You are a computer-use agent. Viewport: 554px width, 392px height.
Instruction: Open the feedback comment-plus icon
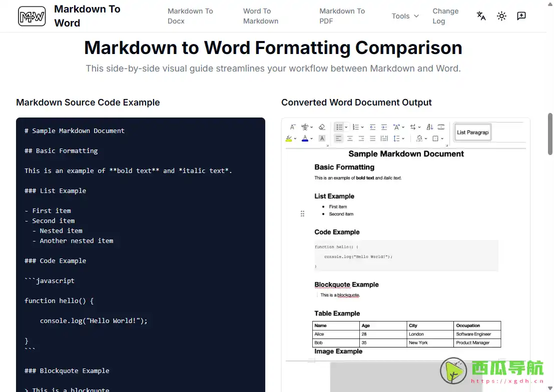click(521, 16)
